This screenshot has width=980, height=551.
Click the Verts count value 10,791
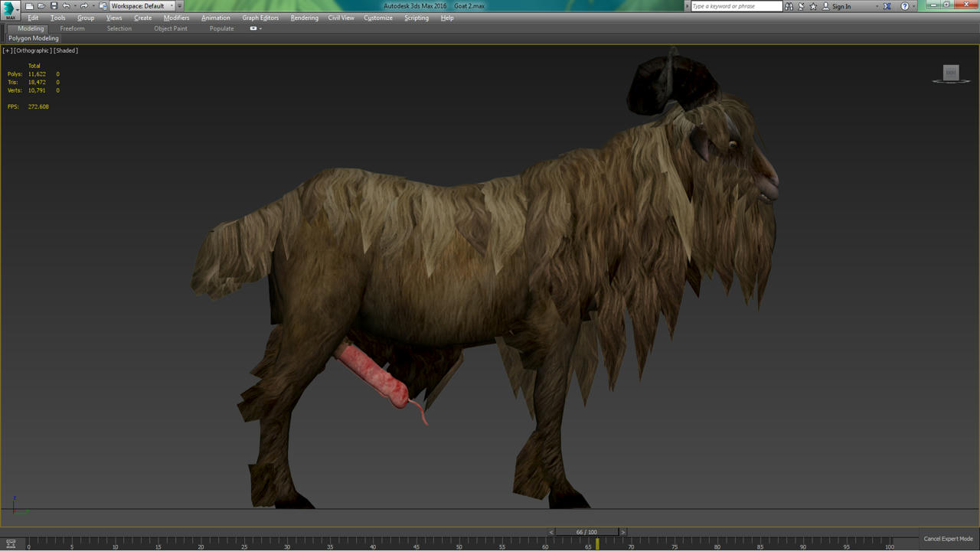(x=37, y=90)
